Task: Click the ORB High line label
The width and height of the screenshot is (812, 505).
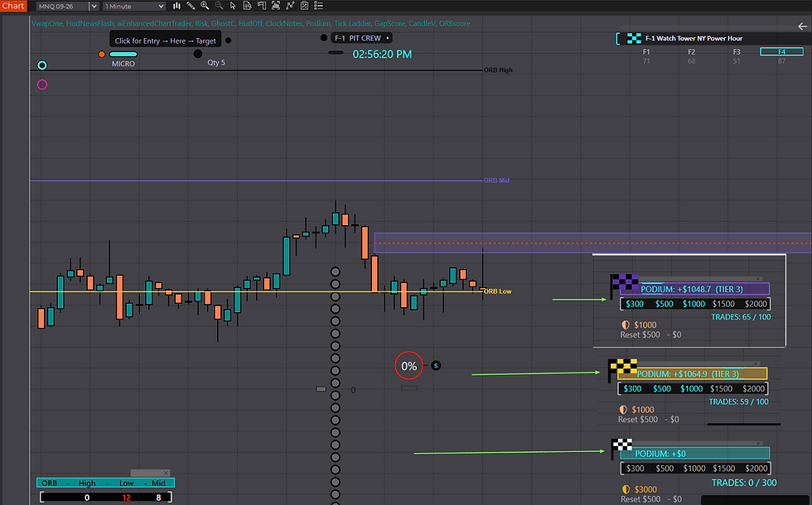Action: coord(498,70)
